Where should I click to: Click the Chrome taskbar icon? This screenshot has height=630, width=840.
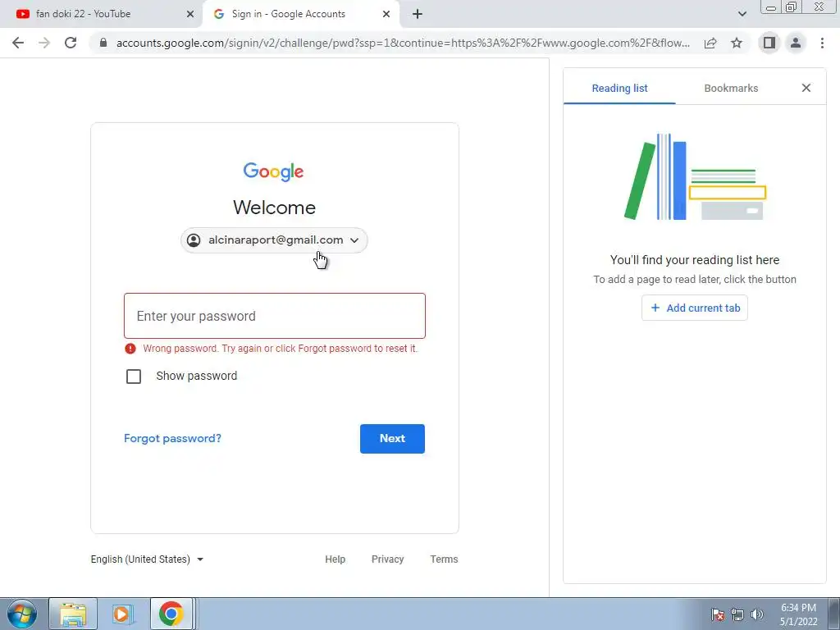pos(171,614)
